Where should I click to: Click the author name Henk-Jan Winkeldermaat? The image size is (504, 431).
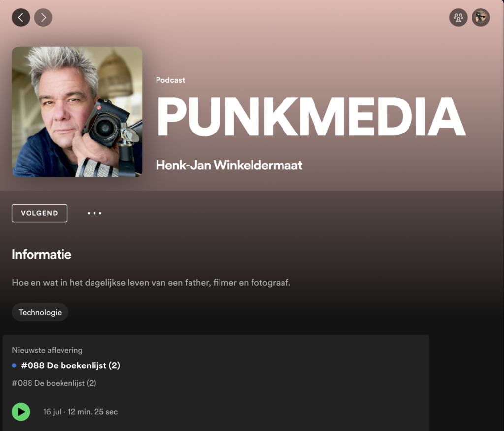(229, 165)
